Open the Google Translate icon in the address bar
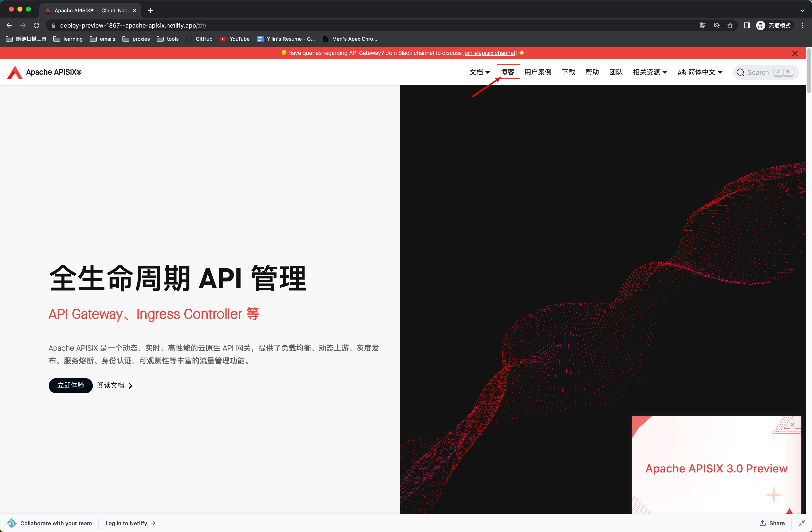 point(703,26)
